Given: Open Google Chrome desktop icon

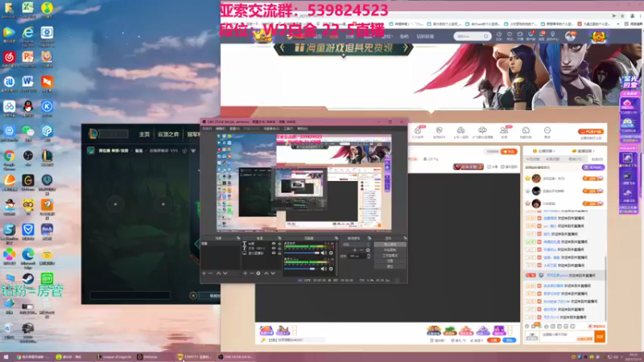Looking at the screenshot, I should (x=9, y=158).
